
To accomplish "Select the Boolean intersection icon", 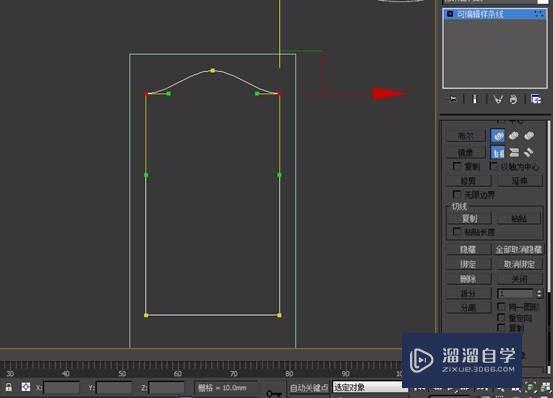I will click(529, 136).
